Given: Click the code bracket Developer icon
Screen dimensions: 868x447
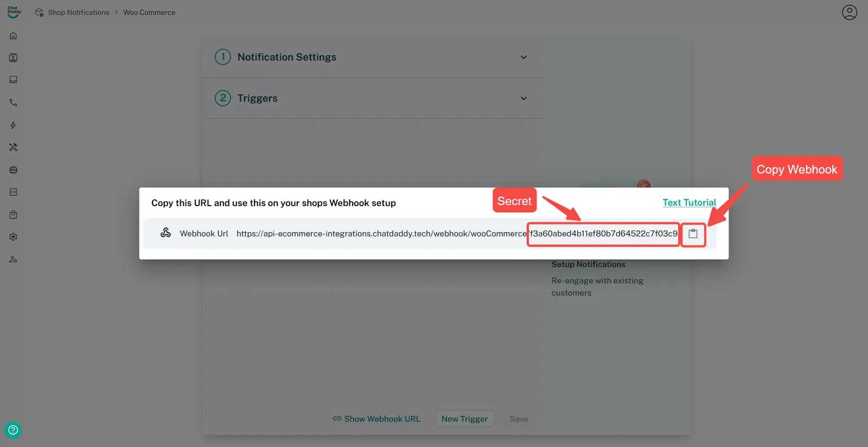Looking at the screenshot, I should (x=14, y=192).
